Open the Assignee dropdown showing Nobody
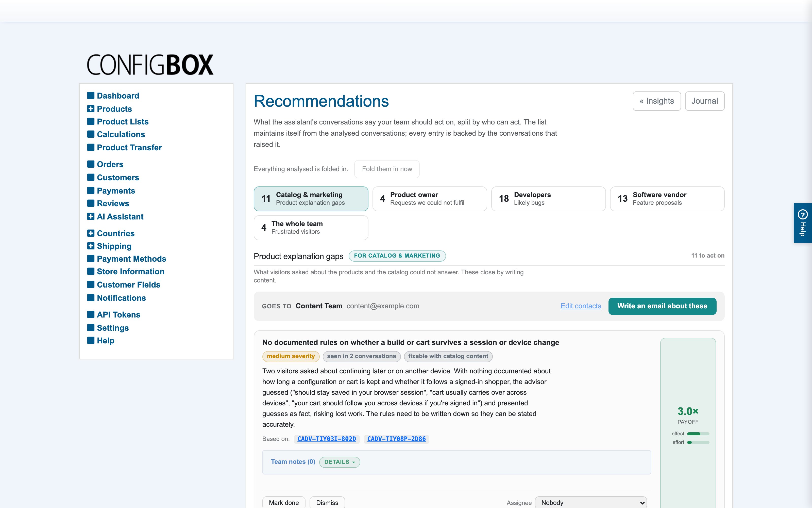The height and width of the screenshot is (508, 812). coord(591,503)
